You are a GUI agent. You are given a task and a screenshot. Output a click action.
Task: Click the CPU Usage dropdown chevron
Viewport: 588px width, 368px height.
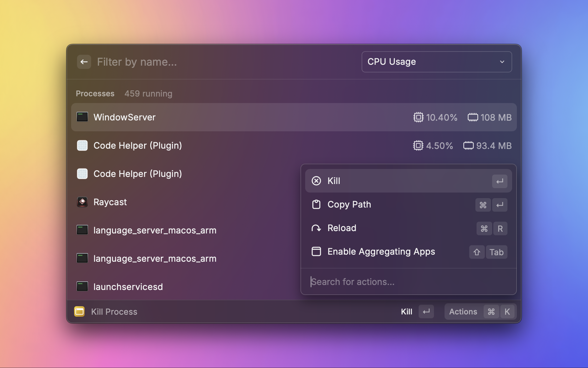pos(502,62)
